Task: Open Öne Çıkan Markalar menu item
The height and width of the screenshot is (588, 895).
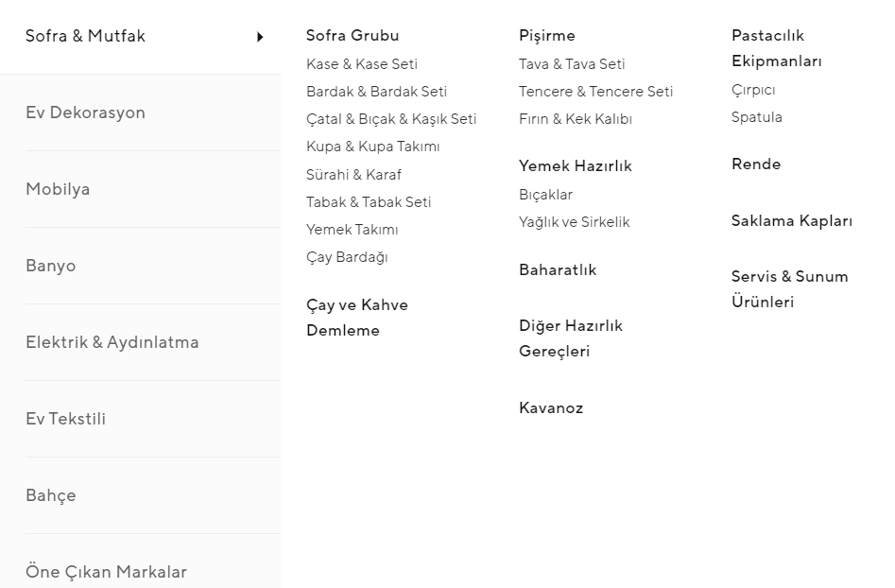Action: (x=106, y=572)
